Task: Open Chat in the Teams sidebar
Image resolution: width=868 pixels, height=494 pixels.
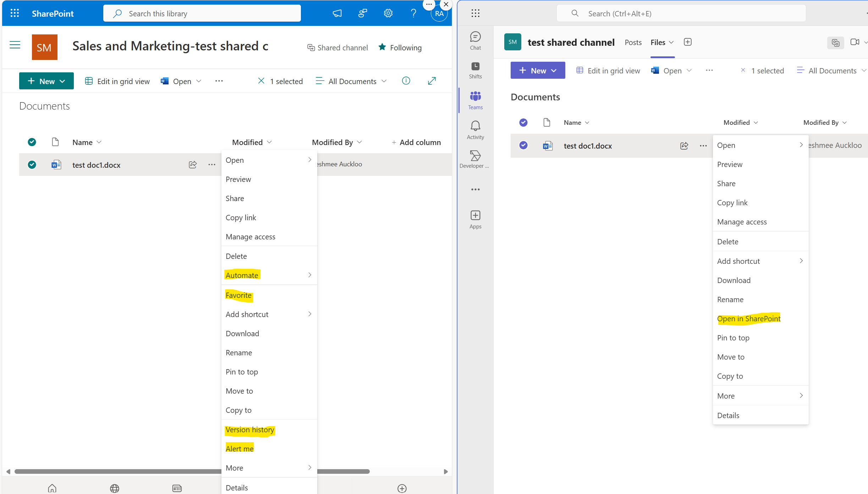Action: [475, 41]
